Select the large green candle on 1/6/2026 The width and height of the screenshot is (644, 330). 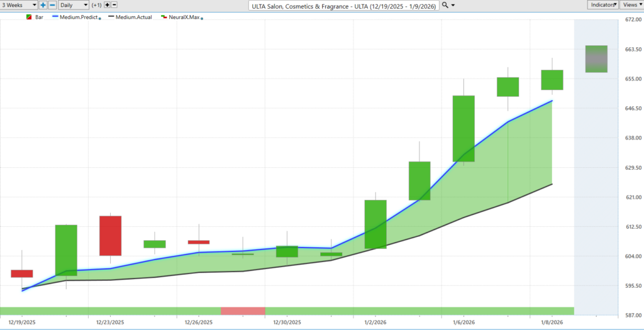click(x=464, y=128)
